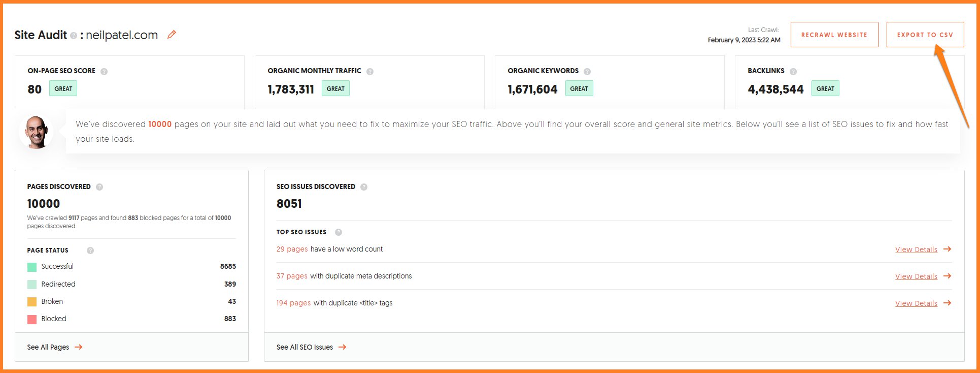Click help icon beside Pages Discovered
The height and width of the screenshot is (373, 980).
tap(99, 187)
